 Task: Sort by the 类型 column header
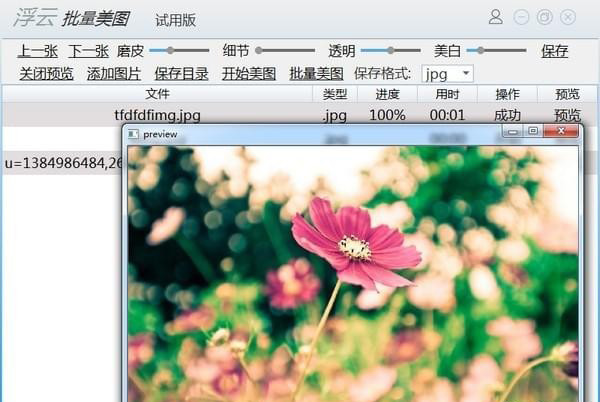tap(335, 94)
